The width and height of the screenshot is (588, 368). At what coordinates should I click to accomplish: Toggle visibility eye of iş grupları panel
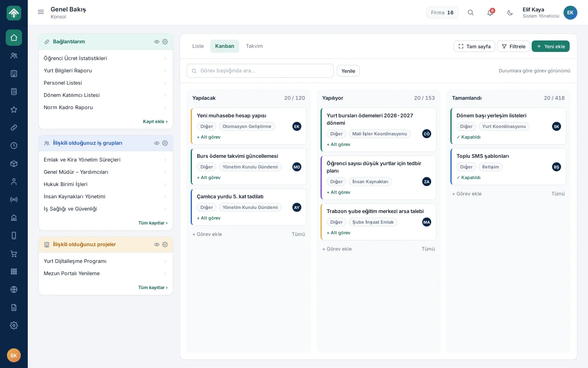[x=157, y=143]
